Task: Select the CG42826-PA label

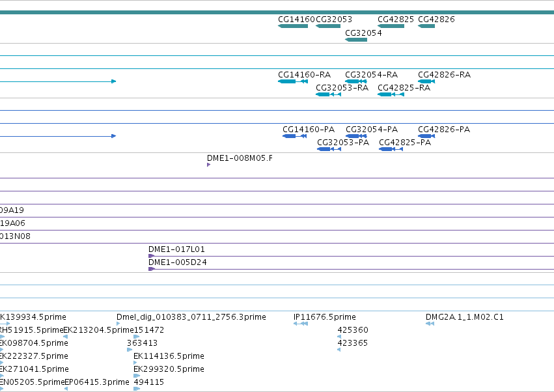Action: pyautogui.click(x=444, y=130)
